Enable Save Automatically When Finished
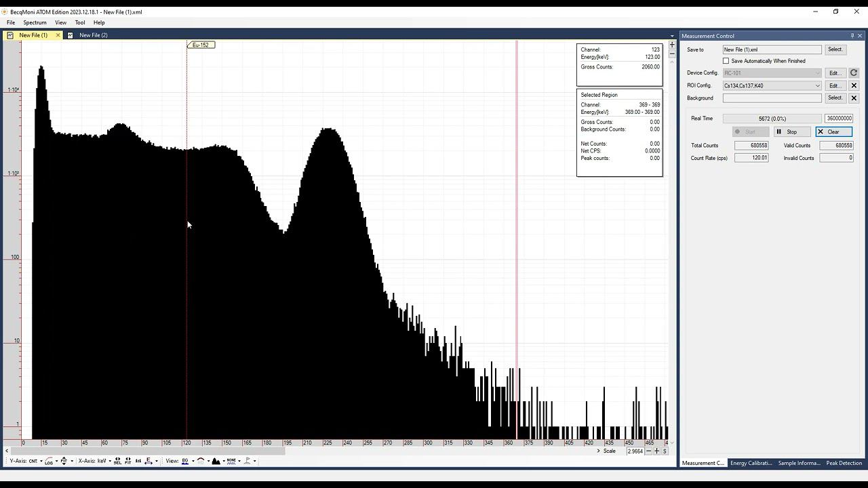The image size is (868, 488). 726,61
